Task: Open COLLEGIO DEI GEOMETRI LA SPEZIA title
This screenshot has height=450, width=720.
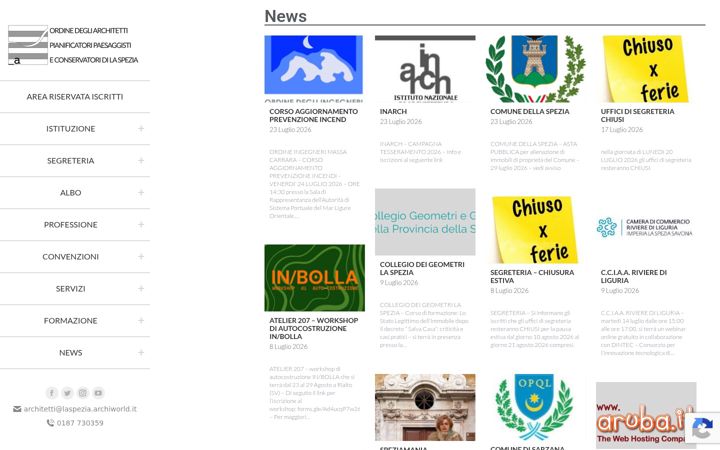Action: (422, 268)
